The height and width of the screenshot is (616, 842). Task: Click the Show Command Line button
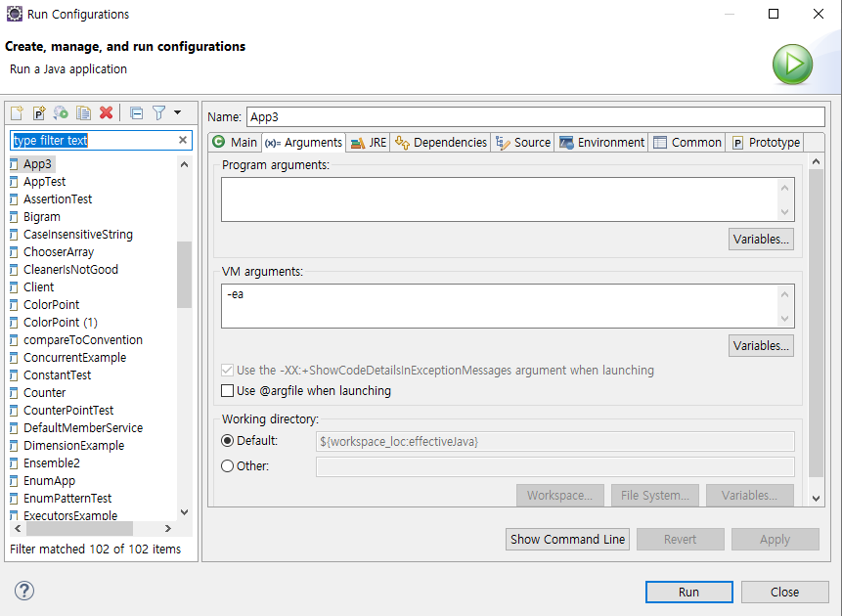point(567,539)
